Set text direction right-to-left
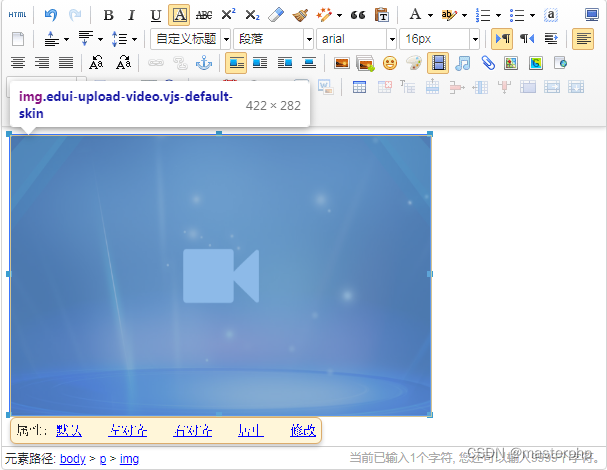 [x=526, y=39]
